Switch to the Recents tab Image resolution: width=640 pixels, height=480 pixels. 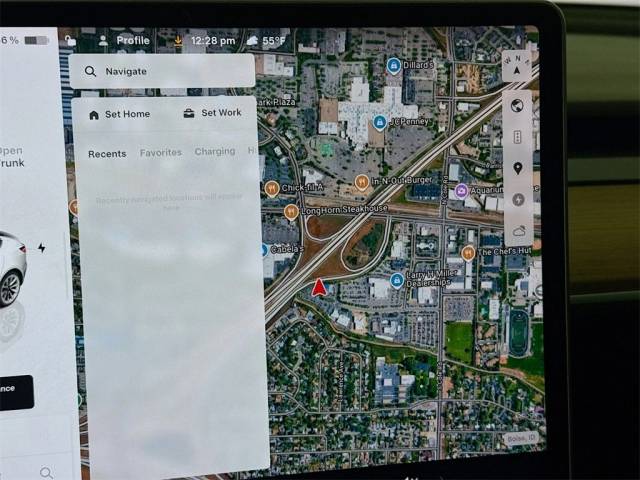[x=107, y=153]
